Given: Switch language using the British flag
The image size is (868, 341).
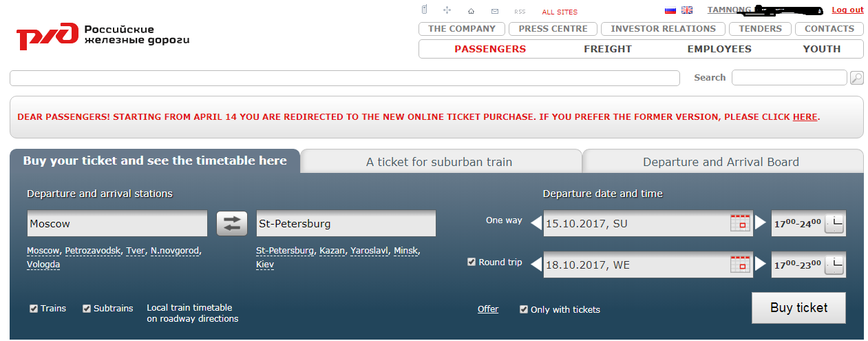Looking at the screenshot, I should coord(687,10).
